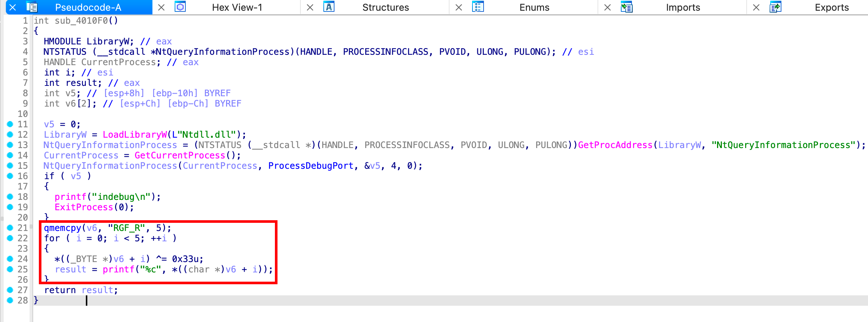Image resolution: width=868 pixels, height=322 pixels.
Task: Select the ProcessDebugPort constant on line 15
Action: [311, 166]
